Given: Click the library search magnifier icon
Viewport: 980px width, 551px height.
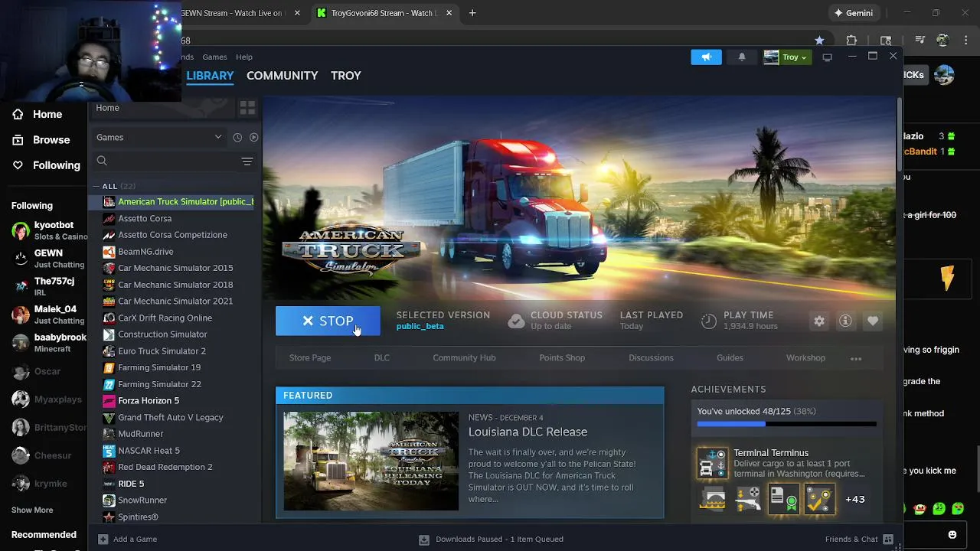Looking at the screenshot, I should pos(102,161).
